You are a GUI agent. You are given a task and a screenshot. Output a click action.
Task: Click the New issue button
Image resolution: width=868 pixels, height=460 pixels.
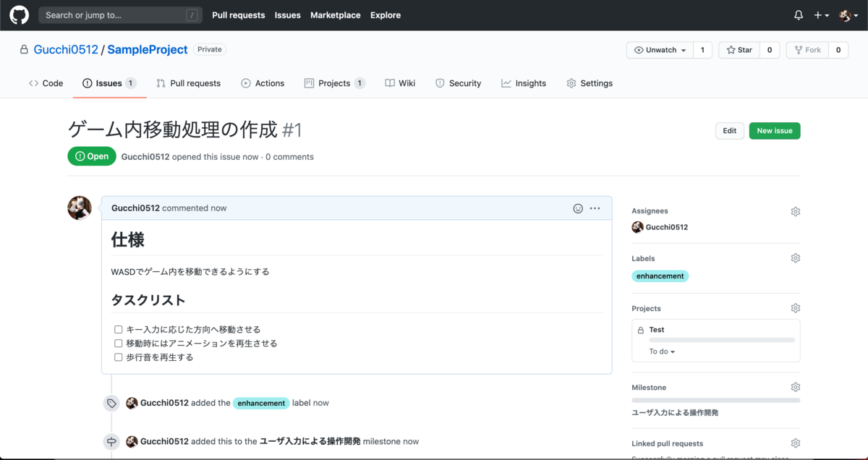tap(774, 131)
